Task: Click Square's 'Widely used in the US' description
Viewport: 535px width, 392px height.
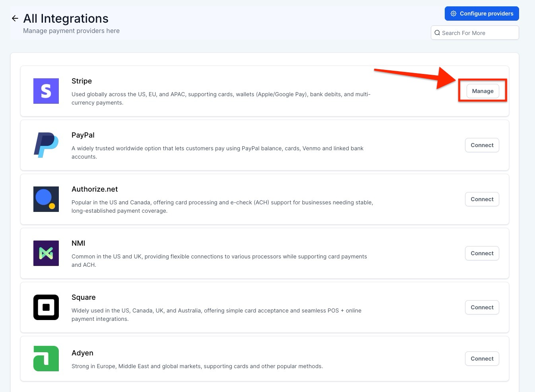Action: point(216,315)
